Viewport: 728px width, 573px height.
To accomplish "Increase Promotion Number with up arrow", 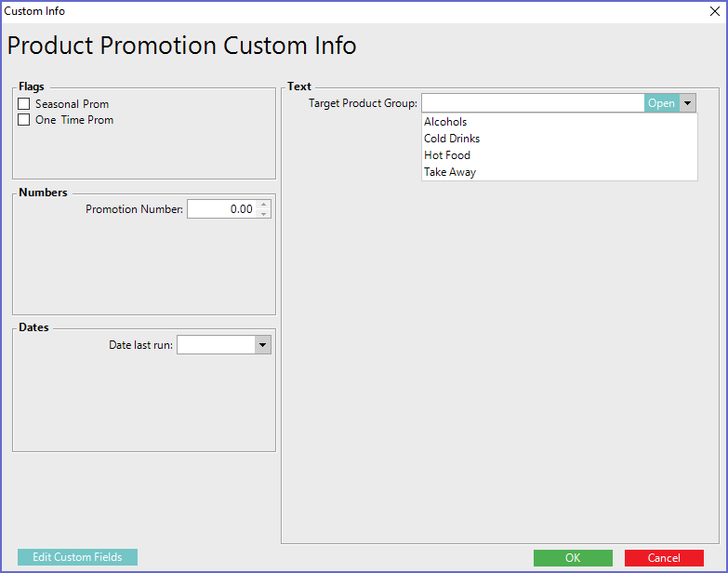I will pyautogui.click(x=264, y=205).
